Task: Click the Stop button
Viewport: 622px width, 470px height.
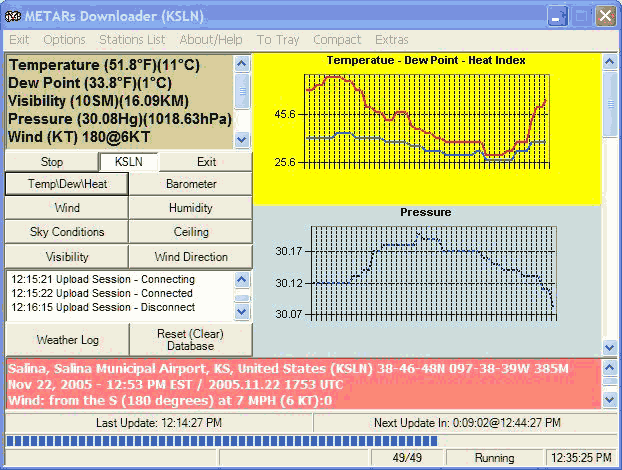Action: [x=52, y=161]
